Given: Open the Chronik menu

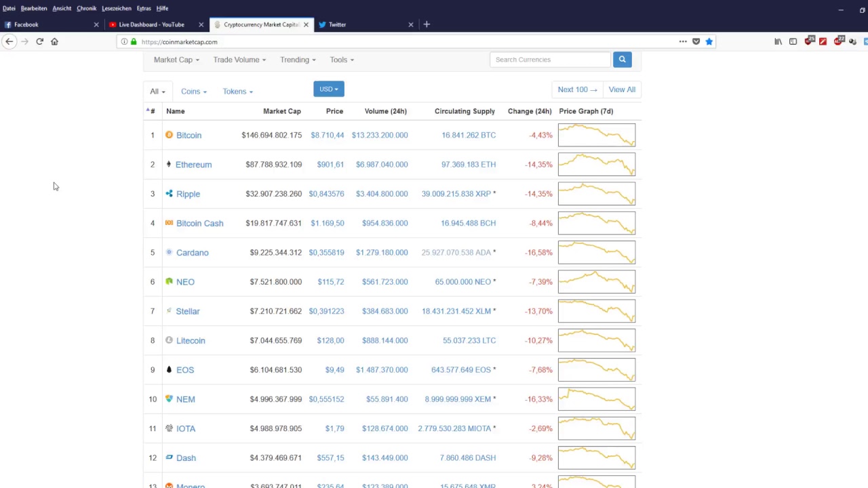Looking at the screenshot, I should click(86, 8).
